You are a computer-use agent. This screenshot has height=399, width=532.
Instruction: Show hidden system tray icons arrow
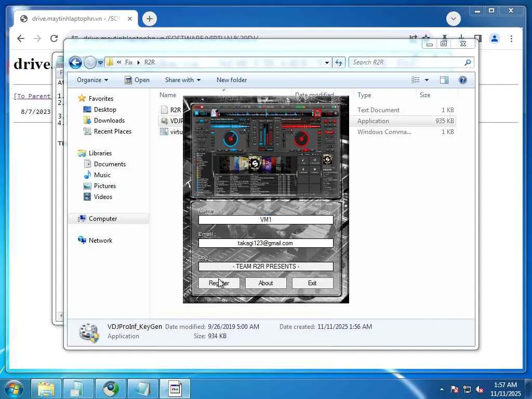pos(442,389)
